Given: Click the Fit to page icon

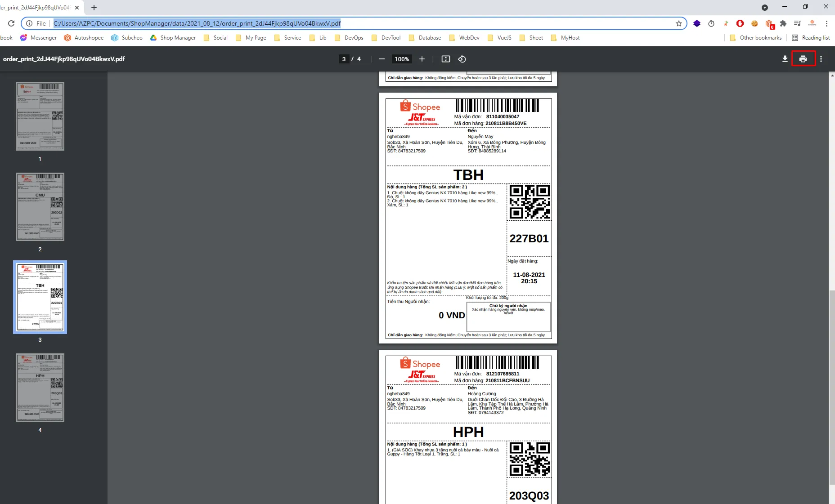Looking at the screenshot, I should pos(446,59).
